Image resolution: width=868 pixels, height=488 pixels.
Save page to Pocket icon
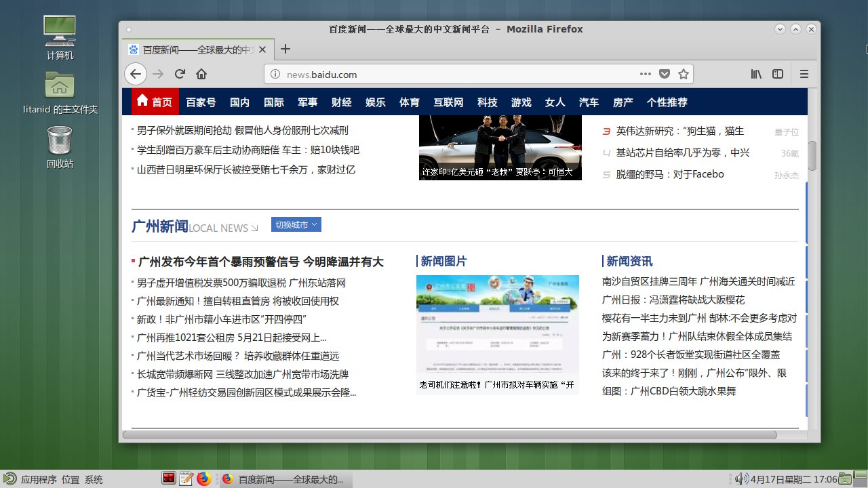[665, 74]
